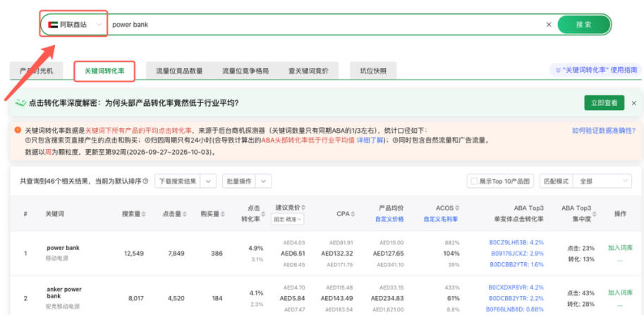This screenshot has height=315, width=644.
Task: Open more options for power bank row
Action: click(x=620, y=260)
